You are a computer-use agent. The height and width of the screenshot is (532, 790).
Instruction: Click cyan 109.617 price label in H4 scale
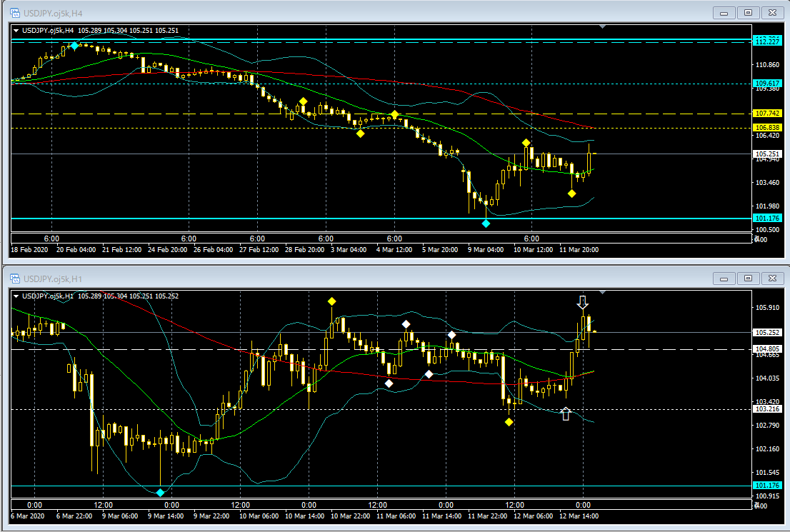[x=767, y=84]
